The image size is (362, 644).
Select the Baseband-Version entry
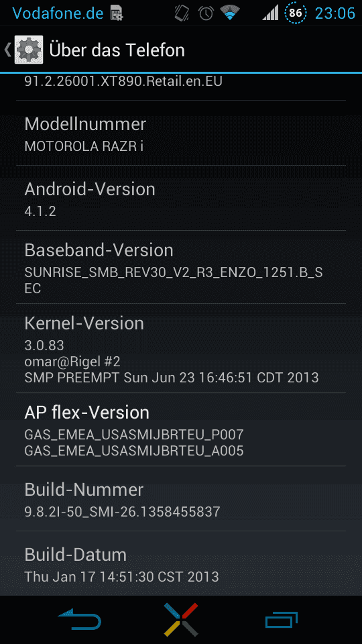tap(181, 267)
